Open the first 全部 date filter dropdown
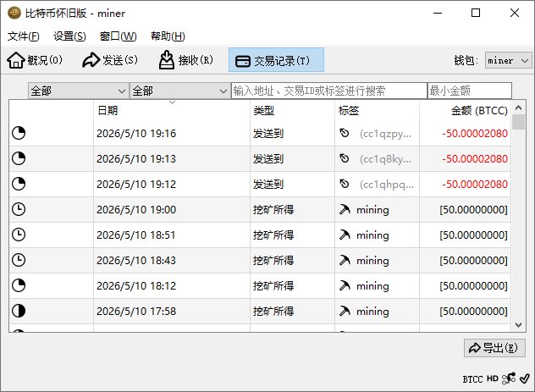Image resolution: width=535 pixels, height=392 pixels. (79, 91)
